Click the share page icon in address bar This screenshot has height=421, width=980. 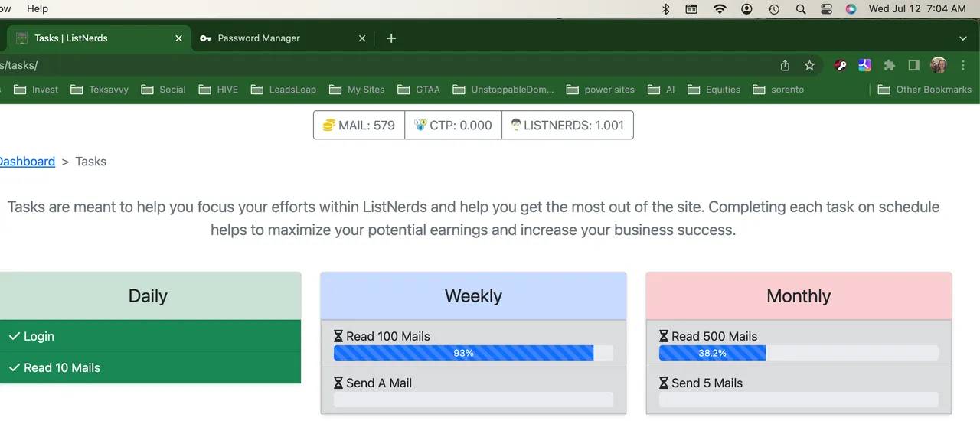(x=785, y=66)
